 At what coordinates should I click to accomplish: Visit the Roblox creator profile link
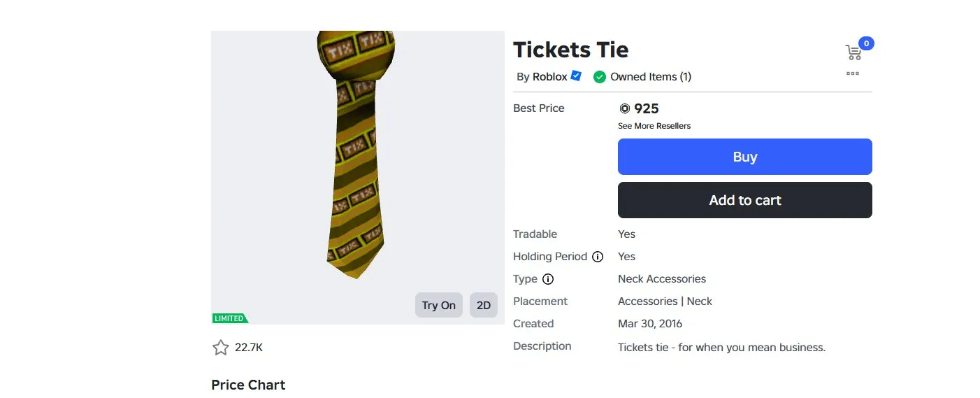550,77
